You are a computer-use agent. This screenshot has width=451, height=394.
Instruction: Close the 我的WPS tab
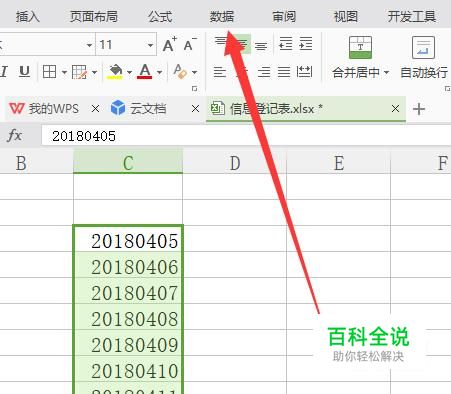95,109
